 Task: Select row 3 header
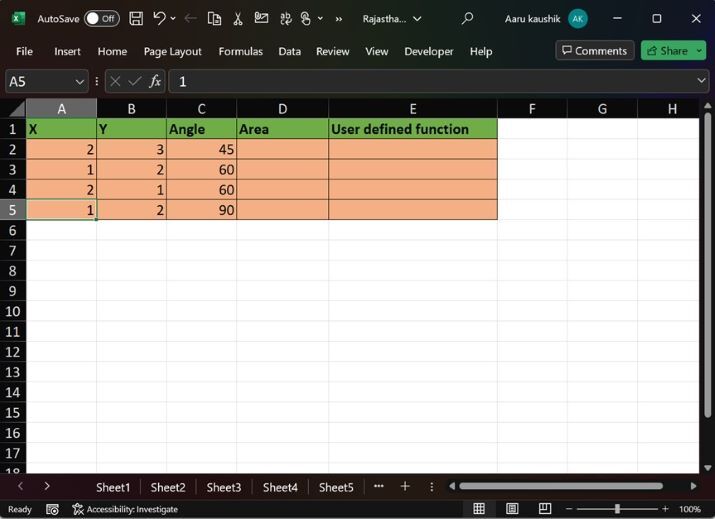coord(13,170)
